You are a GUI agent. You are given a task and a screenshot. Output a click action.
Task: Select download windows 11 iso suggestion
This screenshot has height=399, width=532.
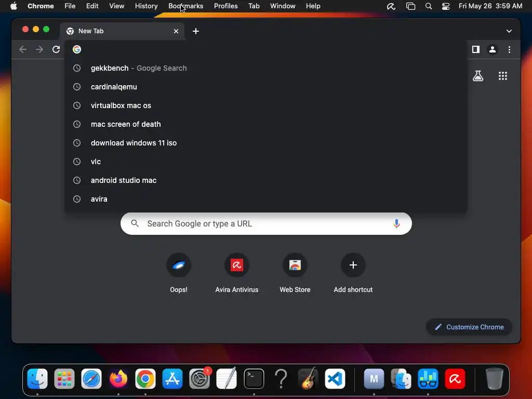point(265,143)
